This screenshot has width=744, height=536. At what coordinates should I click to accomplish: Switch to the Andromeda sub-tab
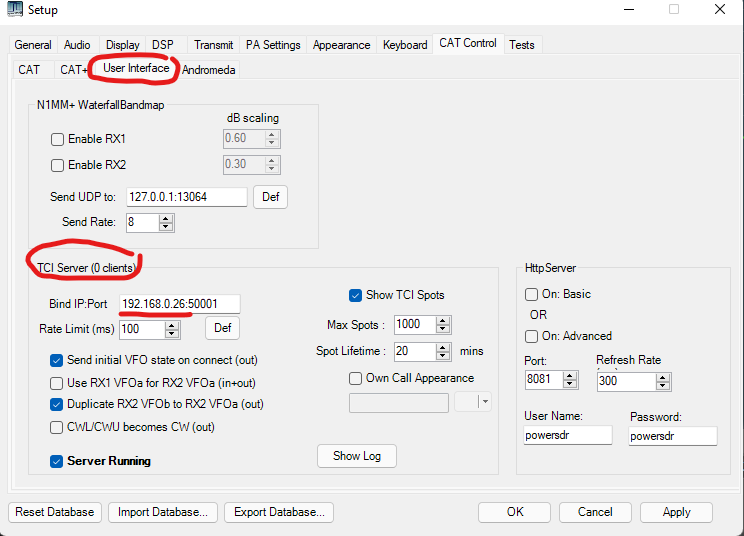point(209,69)
